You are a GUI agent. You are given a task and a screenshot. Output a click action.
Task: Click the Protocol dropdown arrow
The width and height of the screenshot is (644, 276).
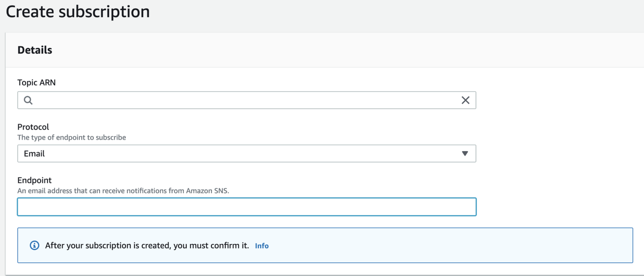(x=465, y=153)
